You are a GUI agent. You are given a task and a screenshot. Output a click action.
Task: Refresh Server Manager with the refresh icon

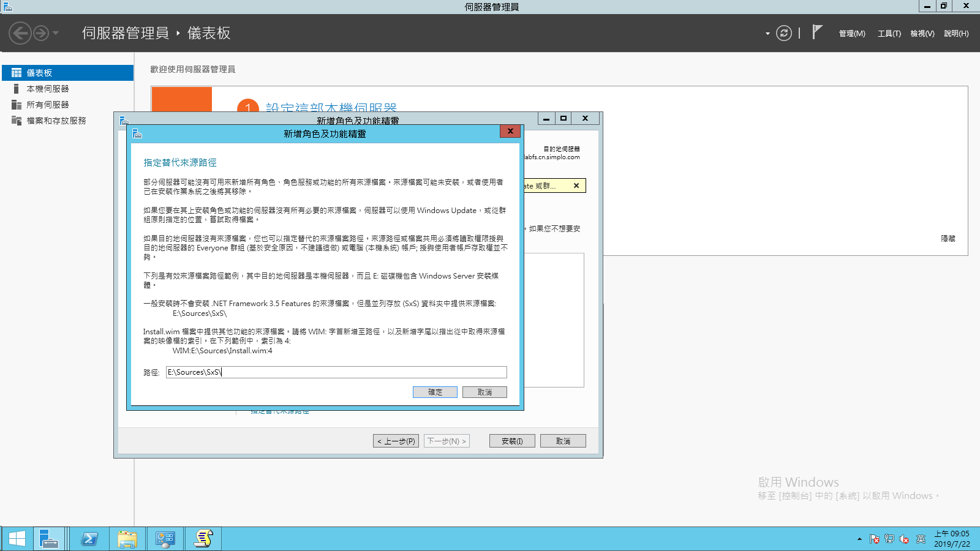pyautogui.click(x=785, y=34)
